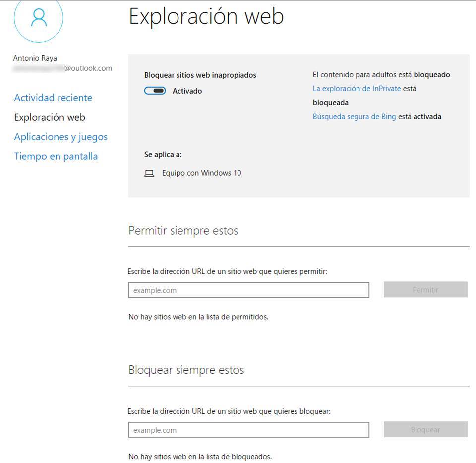
Task: Click the Activado label beside the switch
Action: coord(187,91)
